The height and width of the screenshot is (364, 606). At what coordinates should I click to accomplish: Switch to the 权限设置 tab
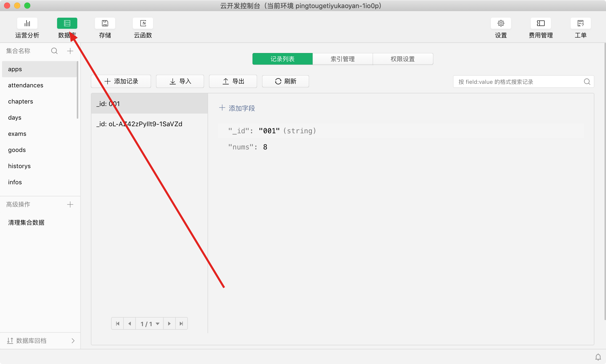click(x=402, y=59)
